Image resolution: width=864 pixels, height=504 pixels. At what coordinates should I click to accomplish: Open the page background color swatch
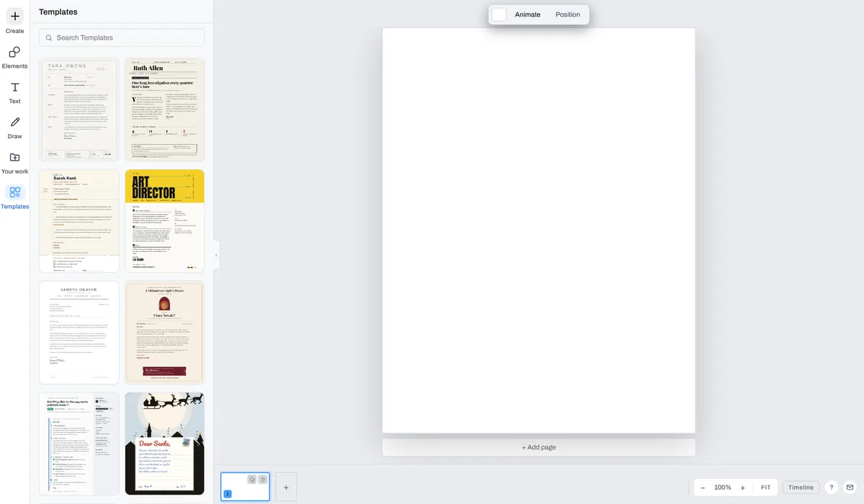499,14
